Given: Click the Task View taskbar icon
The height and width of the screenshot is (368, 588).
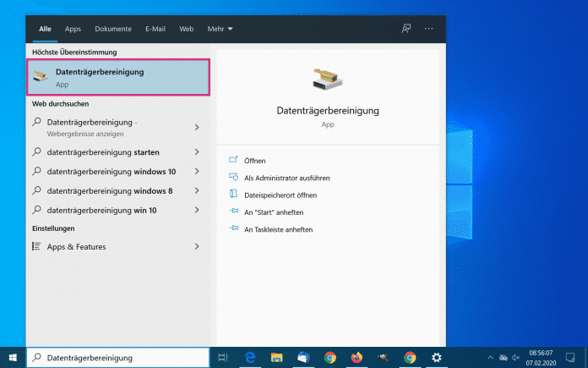Looking at the screenshot, I should pos(223,358).
